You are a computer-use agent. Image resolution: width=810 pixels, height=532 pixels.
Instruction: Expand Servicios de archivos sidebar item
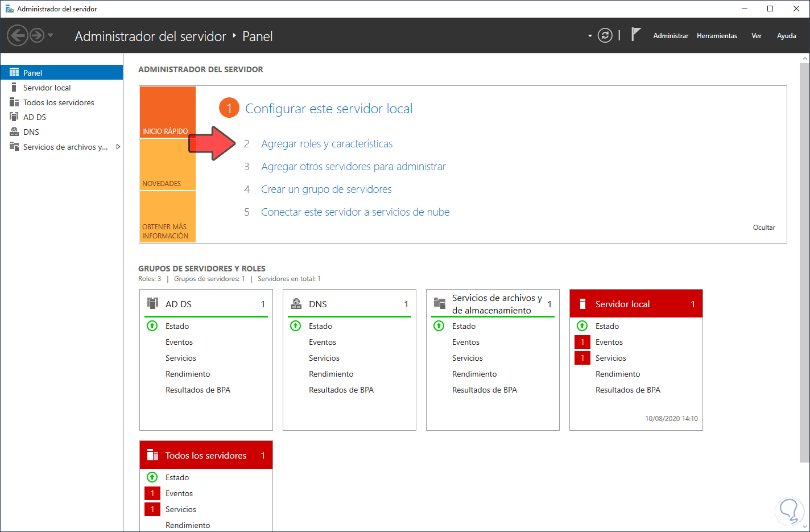pos(118,147)
